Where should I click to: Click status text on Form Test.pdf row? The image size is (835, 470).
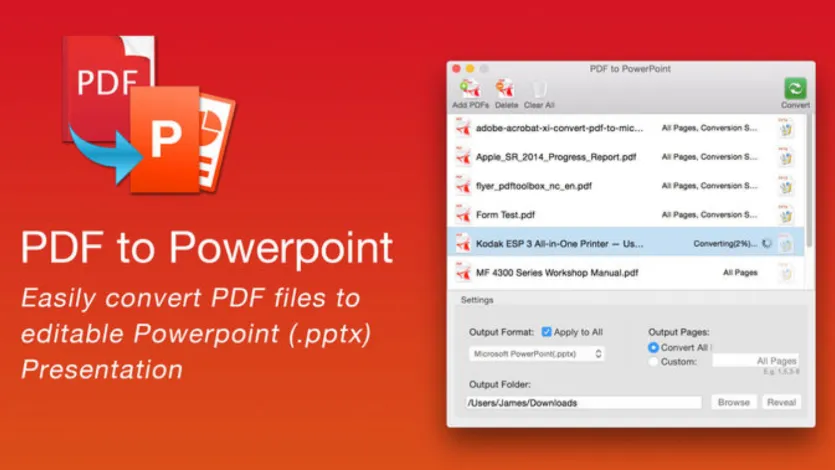click(709, 215)
